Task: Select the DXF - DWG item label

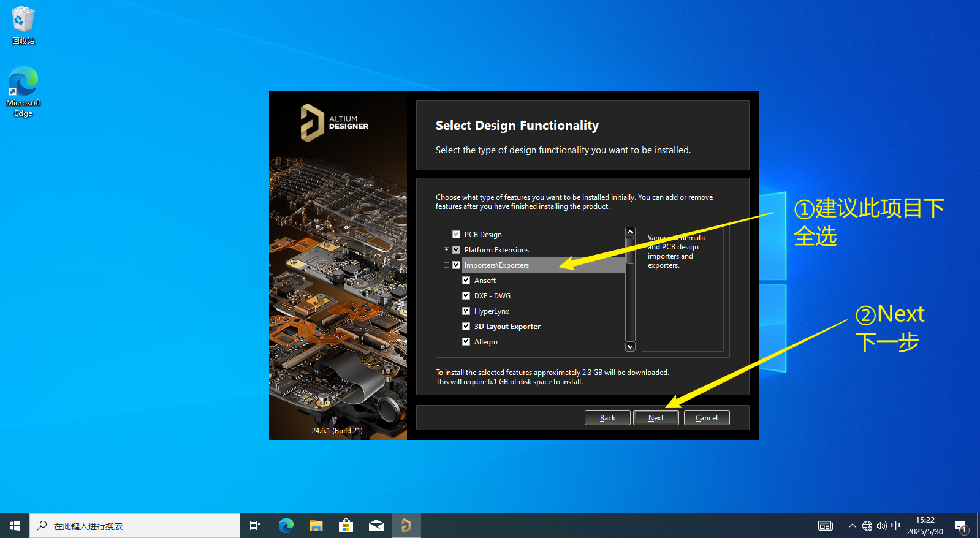Action: point(492,295)
